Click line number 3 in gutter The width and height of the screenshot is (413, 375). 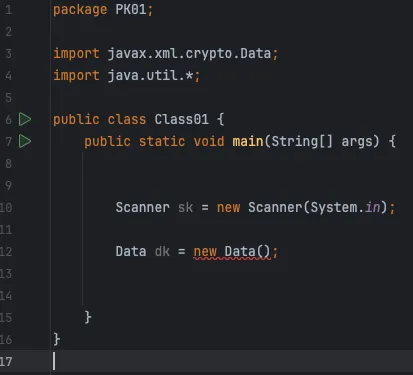pos(9,54)
